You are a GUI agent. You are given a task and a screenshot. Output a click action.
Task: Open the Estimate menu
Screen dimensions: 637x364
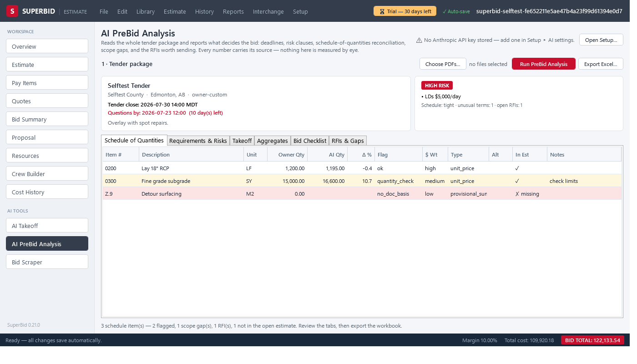tap(175, 11)
